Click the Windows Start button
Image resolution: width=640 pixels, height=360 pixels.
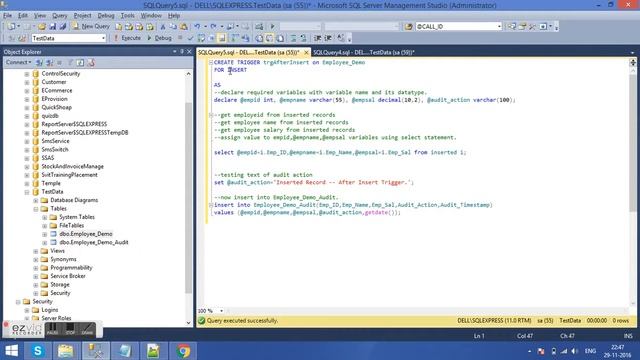coord(11,351)
